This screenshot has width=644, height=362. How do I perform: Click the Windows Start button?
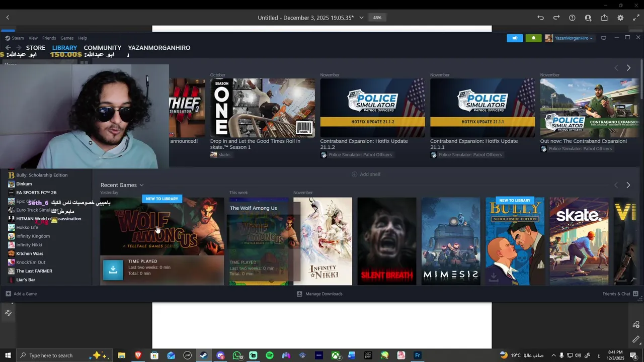(x=8, y=355)
